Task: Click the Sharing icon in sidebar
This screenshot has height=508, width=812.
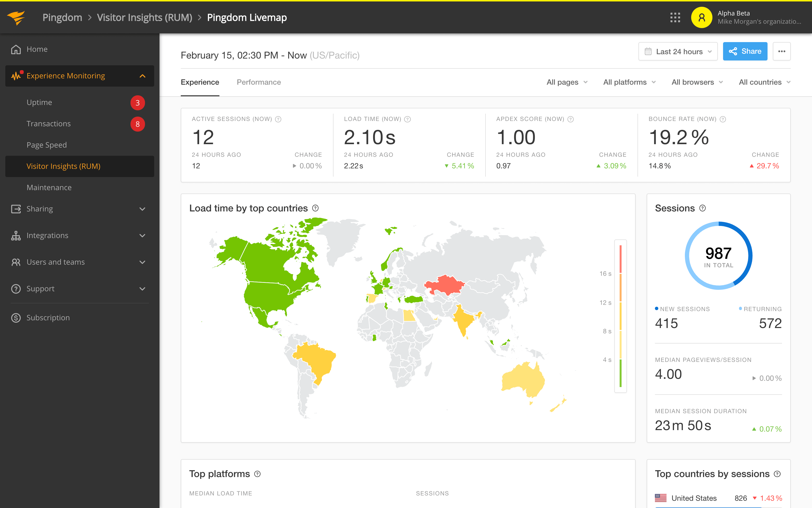Action: tap(16, 209)
